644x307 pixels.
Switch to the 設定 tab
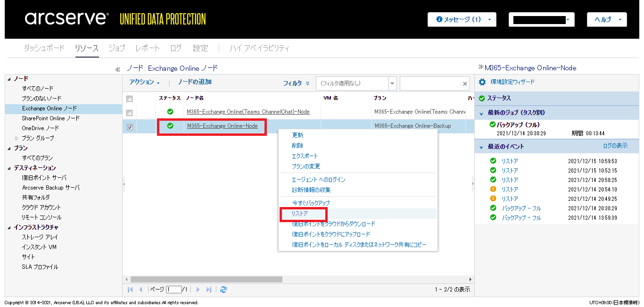200,48
